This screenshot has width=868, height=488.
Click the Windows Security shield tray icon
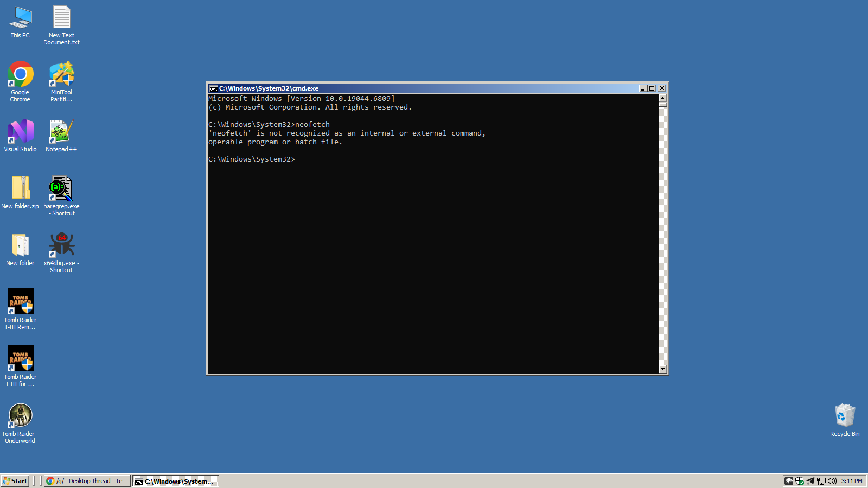[x=800, y=481]
